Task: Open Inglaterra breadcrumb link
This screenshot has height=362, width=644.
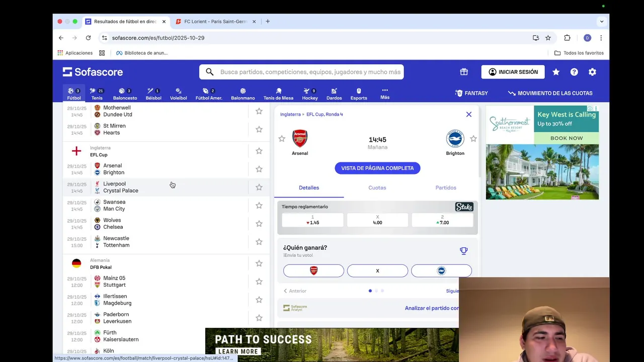Action: coord(290,114)
